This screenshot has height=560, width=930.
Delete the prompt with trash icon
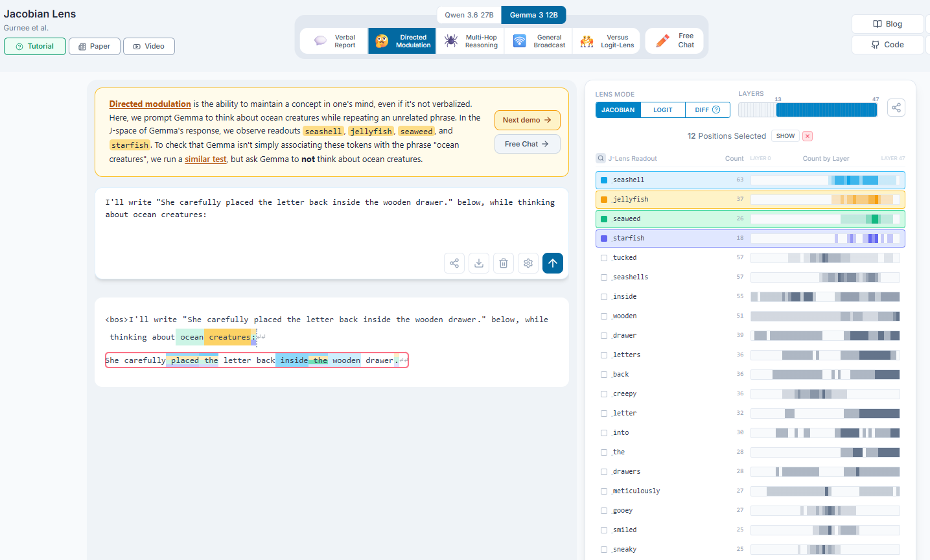[x=504, y=263]
